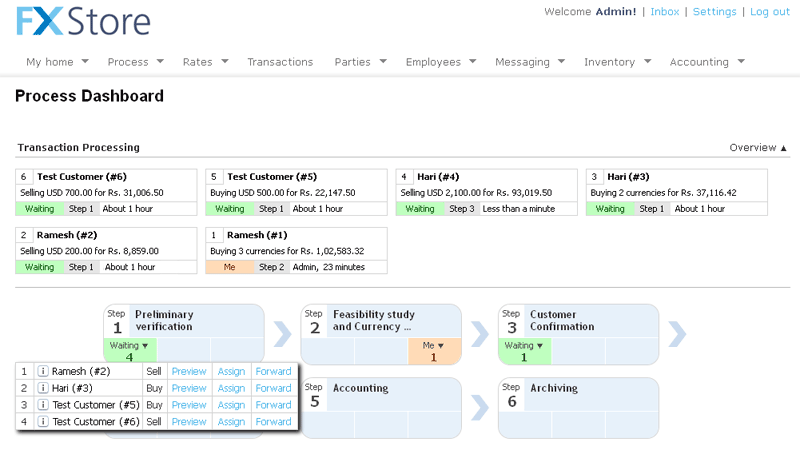The height and width of the screenshot is (466, 800).
Task: Open the Inbox link
Action: pos(664,12)
